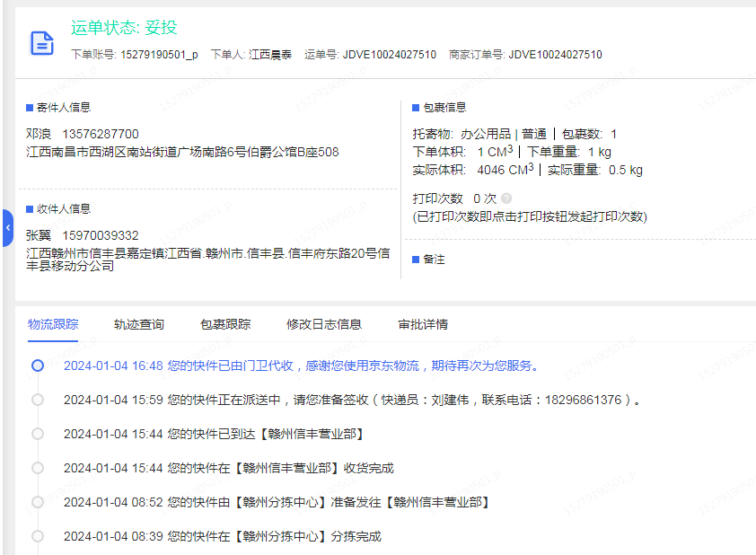
Task: Click 运单号 JDVE10024027510 value
Action: pos(390,55)
